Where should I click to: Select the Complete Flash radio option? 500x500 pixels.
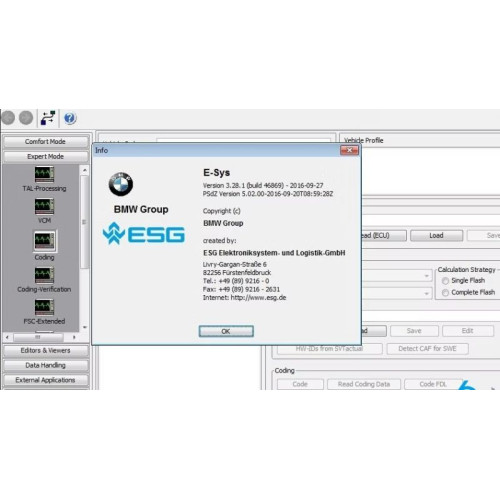pos(445,293)
